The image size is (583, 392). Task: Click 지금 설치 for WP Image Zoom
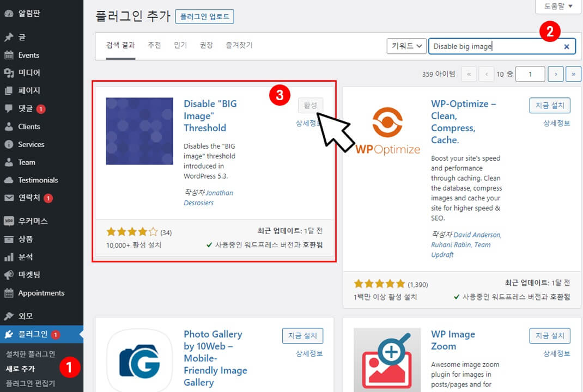(x=550, y=336)
